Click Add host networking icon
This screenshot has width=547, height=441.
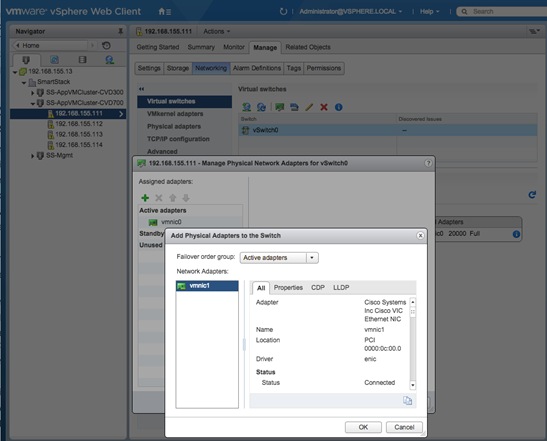(247, 107)
